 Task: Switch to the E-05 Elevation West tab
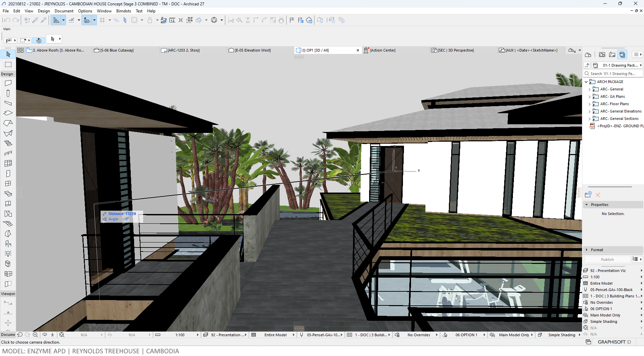pyautogui.click(x=253, y=50)
